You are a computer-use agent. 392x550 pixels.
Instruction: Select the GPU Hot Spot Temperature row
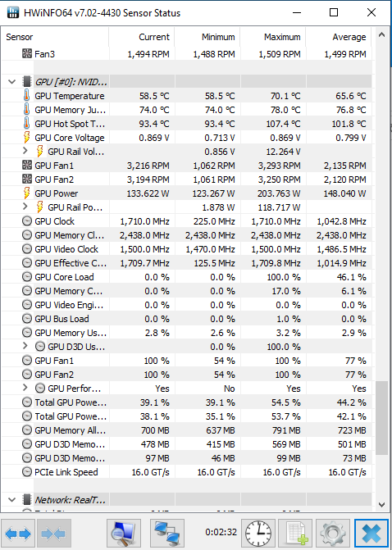click(186, 124)
